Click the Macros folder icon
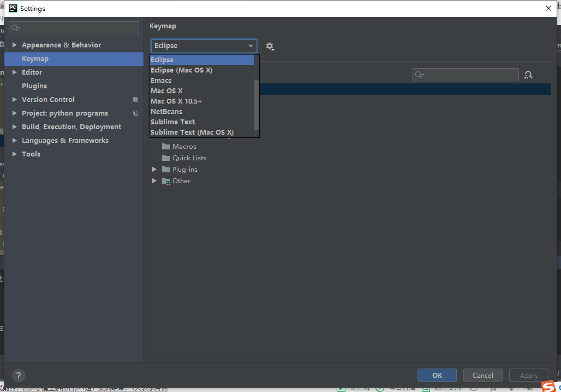Image resolution: width=561 pixels, height=392 pixels. [166, 147]
